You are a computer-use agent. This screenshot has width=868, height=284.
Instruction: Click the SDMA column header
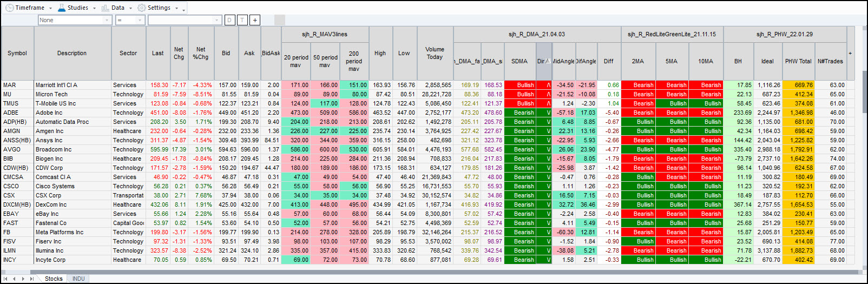point(520,61)
